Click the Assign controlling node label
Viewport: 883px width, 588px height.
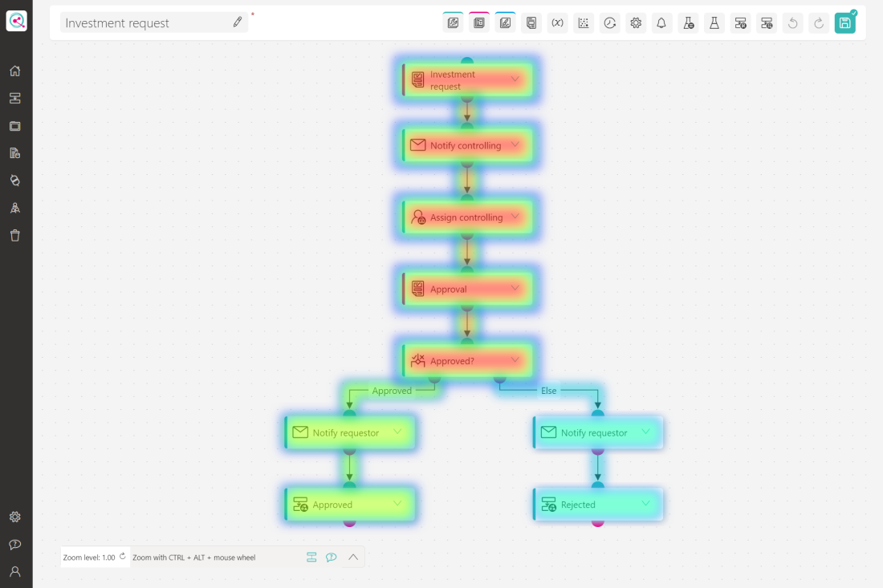466,217
